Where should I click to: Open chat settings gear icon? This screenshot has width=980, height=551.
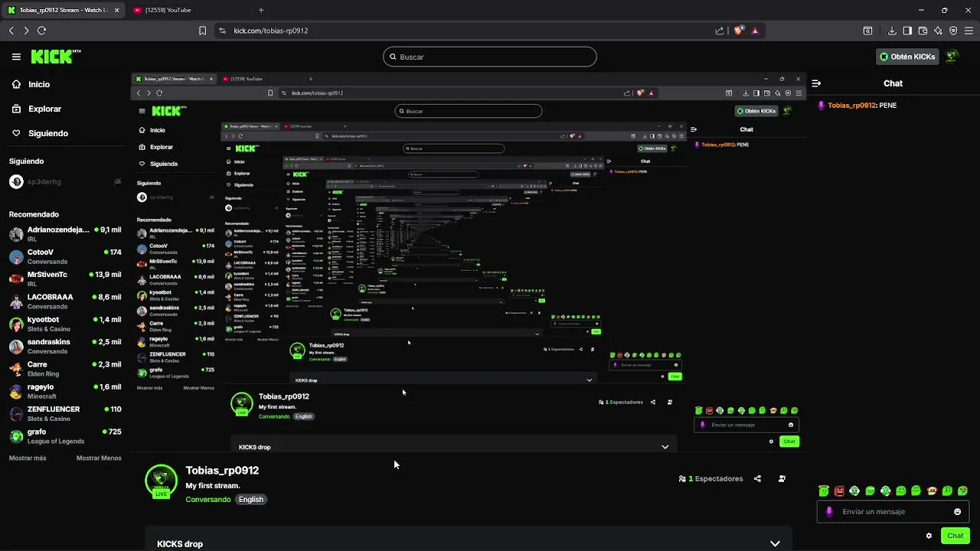[x=929, y=536]
